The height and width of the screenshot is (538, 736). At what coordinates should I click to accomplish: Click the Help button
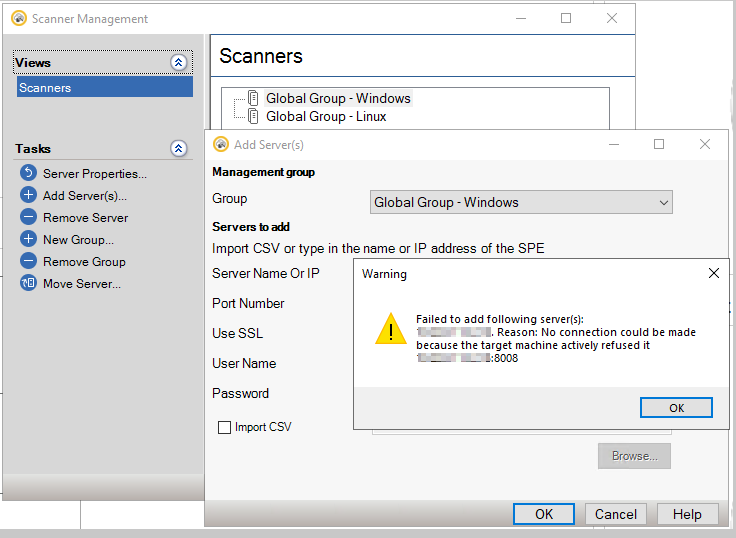(686, 514)
